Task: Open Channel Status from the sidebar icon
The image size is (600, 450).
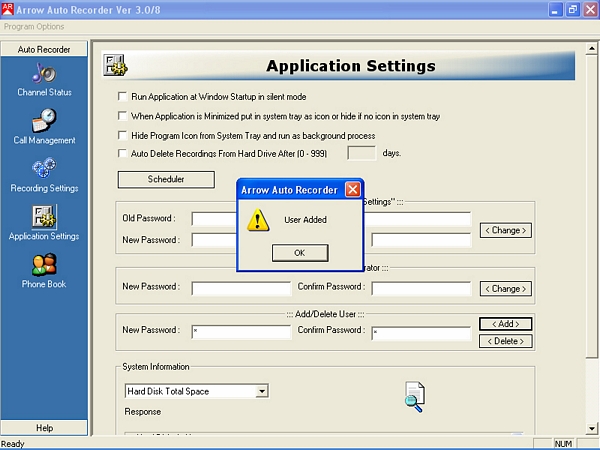Action: 44,73
